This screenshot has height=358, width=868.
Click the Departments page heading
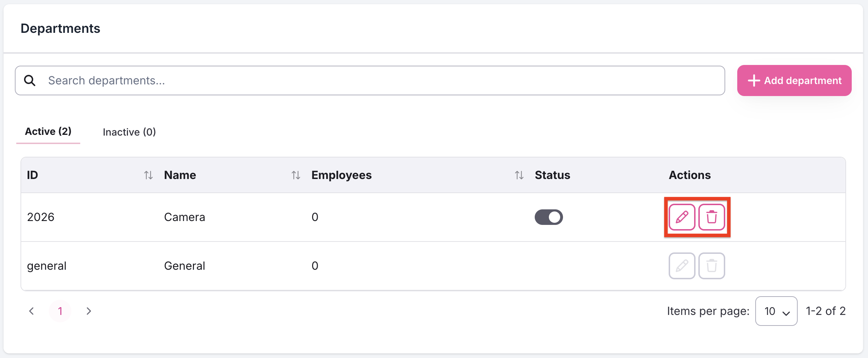coord(60,28)
